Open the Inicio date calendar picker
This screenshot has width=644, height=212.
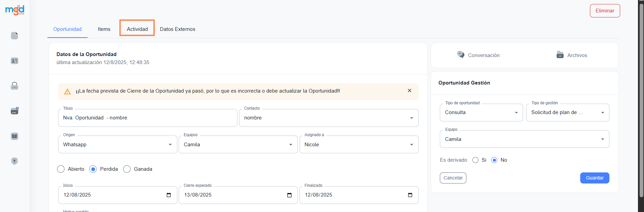pos(169,195)
